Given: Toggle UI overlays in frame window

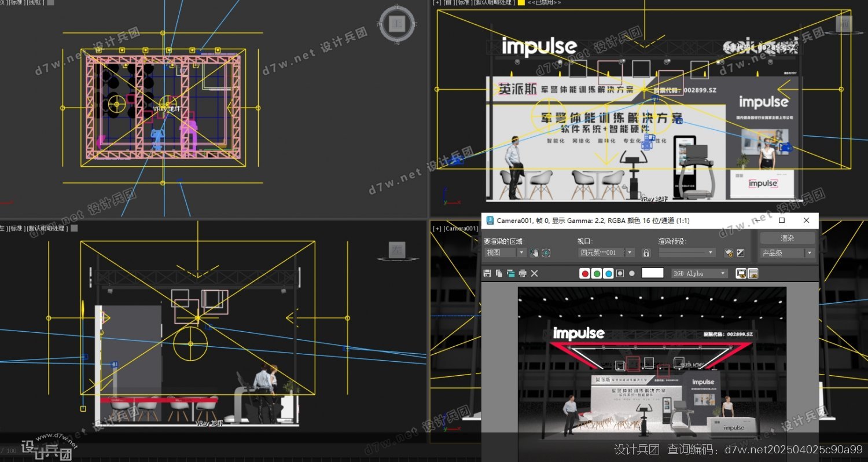Looking at the screenshot, I should coord(741,273).
